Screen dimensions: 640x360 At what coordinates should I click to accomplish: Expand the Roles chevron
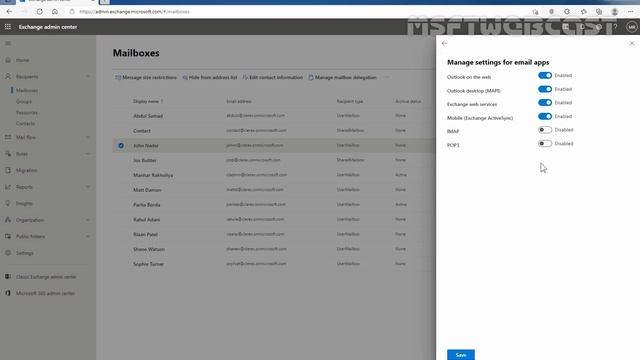pos(88,154)
